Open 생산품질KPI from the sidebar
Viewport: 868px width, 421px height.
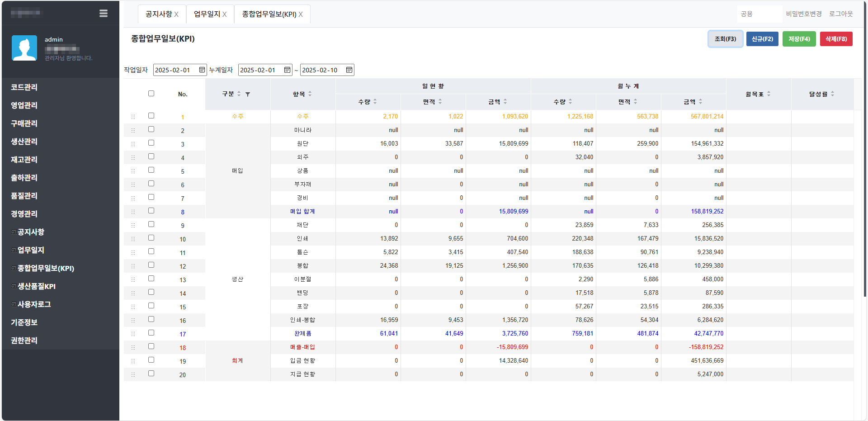37,286
